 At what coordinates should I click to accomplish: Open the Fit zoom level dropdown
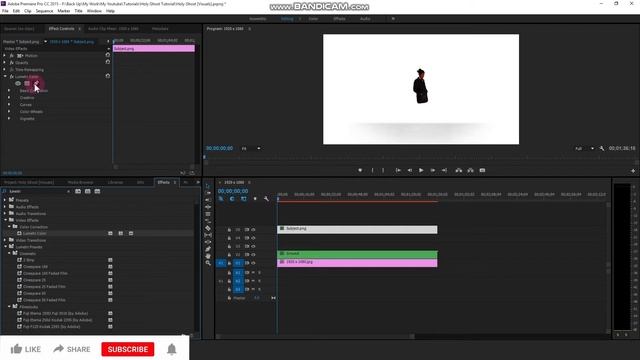(251, 149)
